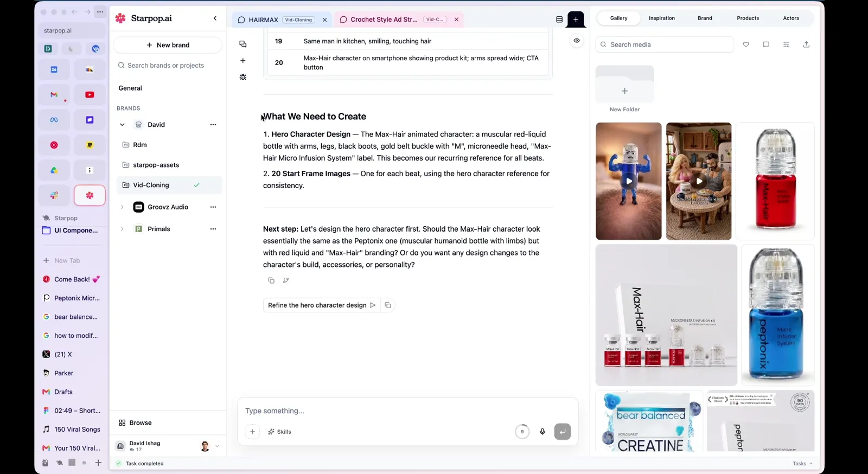The height and width of the screenshot is (474, 868).
Task: Close the HAIRMAX tab
Action: click(325, 20)
